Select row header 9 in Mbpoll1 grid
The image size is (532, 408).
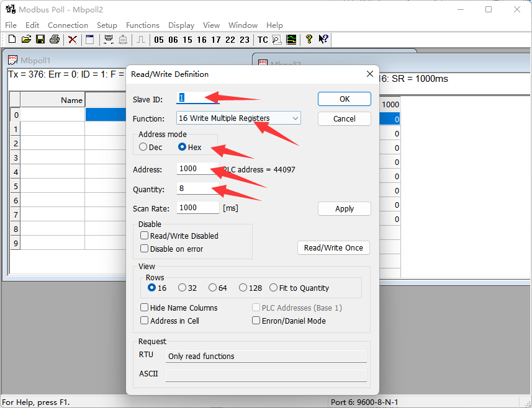(16, 243)
